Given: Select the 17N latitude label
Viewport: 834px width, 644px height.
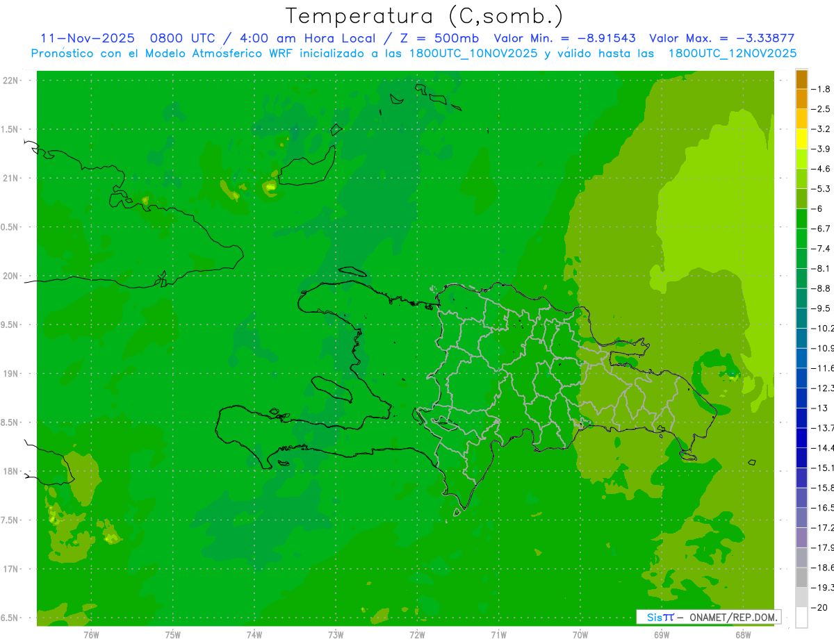Looking at the screenshot, I should point(10,569).
